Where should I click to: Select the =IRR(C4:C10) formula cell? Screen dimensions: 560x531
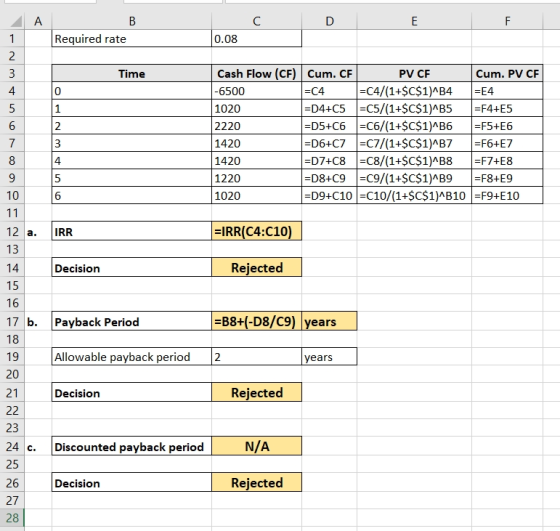tap(256, 231)
